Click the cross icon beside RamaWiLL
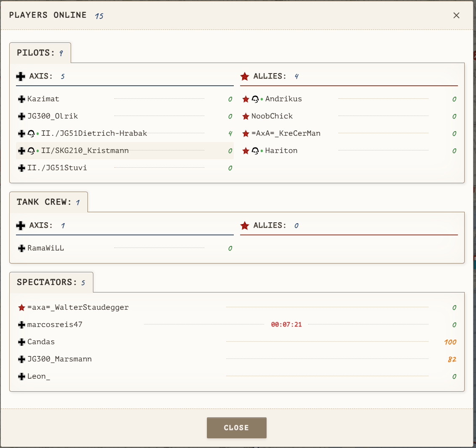The width and height of the screenshot is (476, 448). pos(21,248)
